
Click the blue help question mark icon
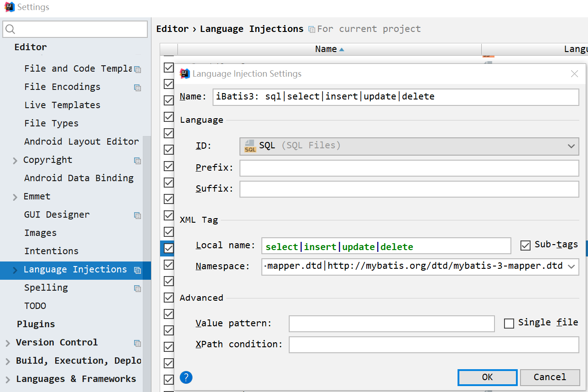pos(186,377)
